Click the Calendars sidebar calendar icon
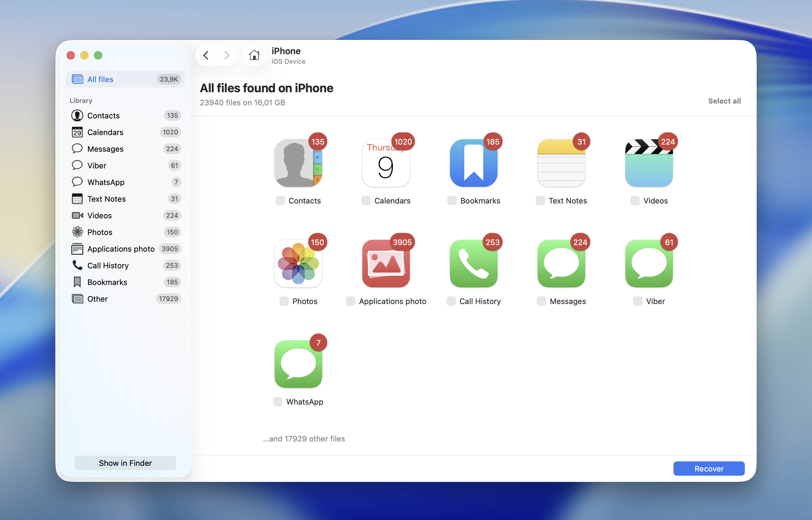The image size is (812, 520). click(77, 132)
